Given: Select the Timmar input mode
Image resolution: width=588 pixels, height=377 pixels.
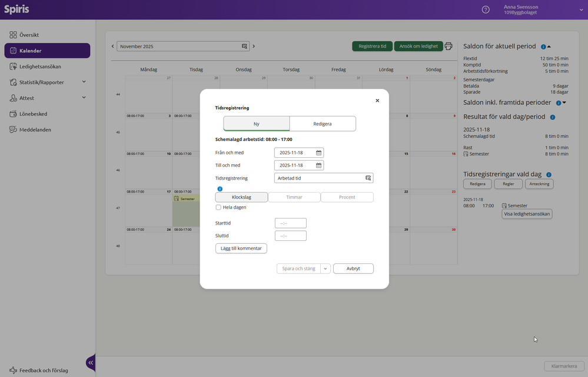Looking at the screenshot, I should click(x=294, y=197).
